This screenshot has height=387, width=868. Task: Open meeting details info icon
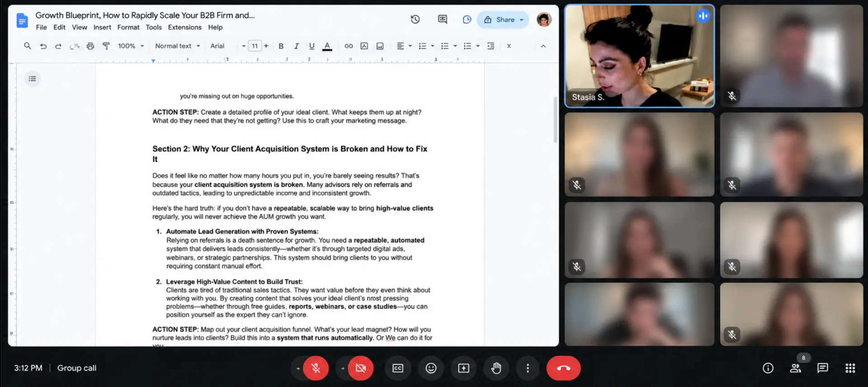(768, 368)
